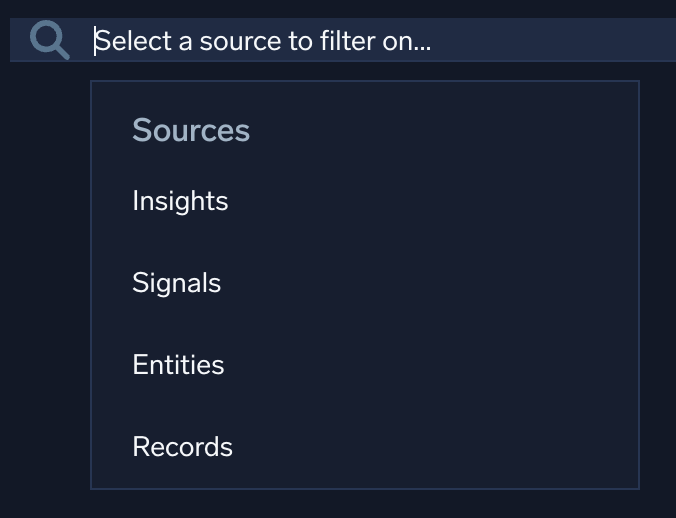Image resolution: width=676 pixels, height=518 pixels.
Task: Click the Sources section heading
Action: [x=191, y=130]
